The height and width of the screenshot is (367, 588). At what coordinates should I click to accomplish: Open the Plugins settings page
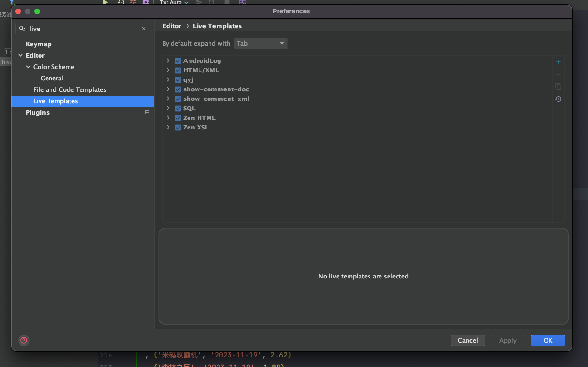tap(38, 113)
